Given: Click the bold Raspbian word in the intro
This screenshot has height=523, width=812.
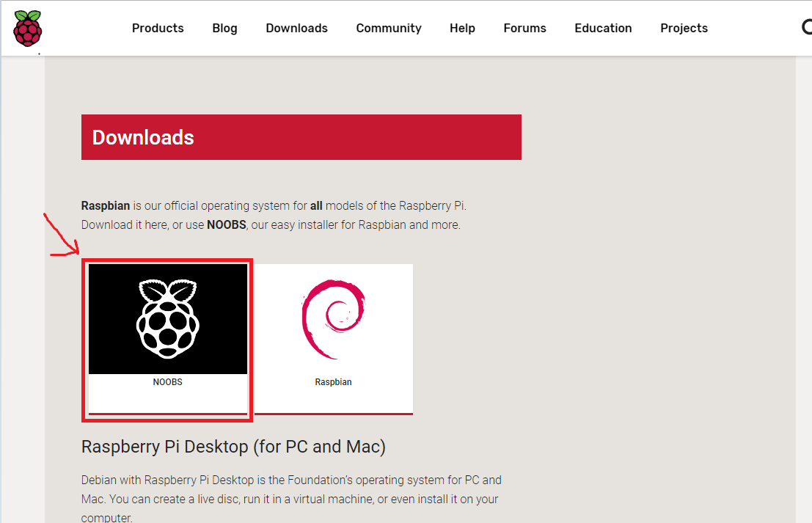Looking at the screenshot, I should click(106, 205).
